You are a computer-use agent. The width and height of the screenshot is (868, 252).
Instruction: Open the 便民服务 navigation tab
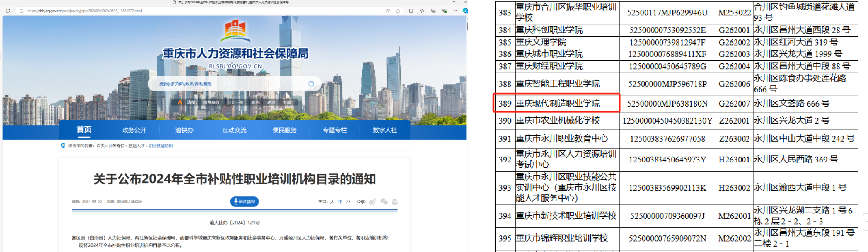(x=285, y=130)
